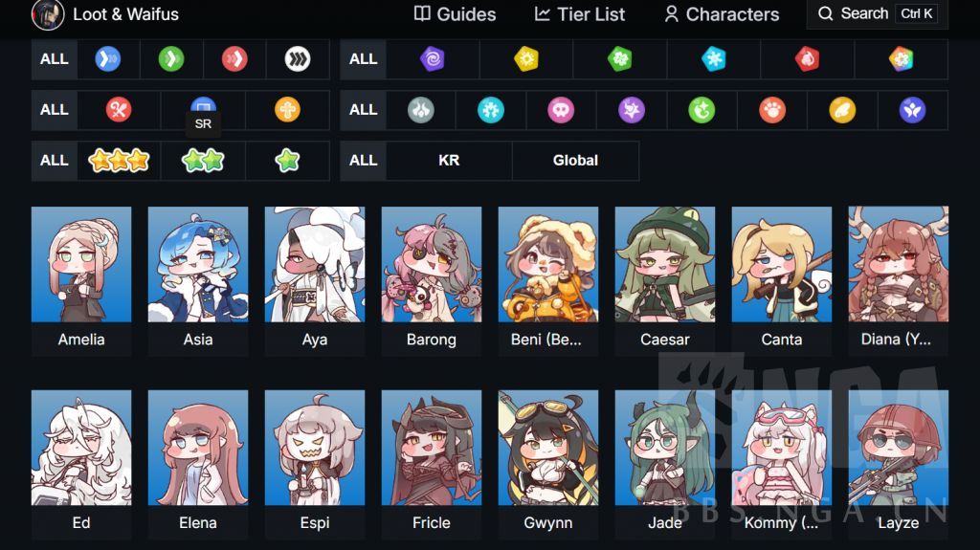Screen dimensions: 980x550
Task: Toggle the three-star rarity filter
Action: [119, 161]
